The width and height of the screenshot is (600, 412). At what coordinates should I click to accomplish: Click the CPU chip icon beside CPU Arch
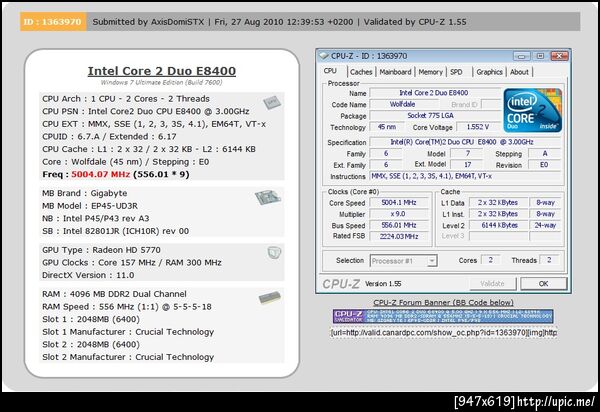click(x=272, y=102)
